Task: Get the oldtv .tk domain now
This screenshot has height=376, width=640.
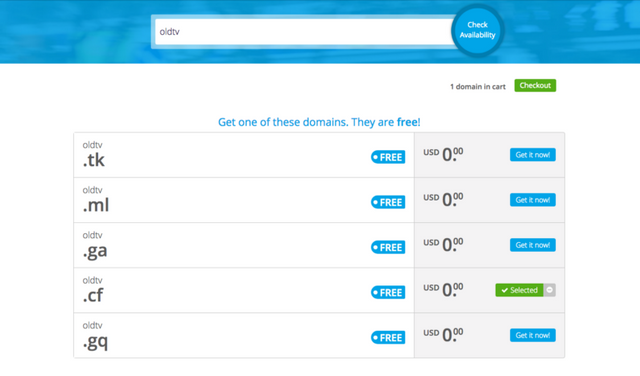Action: [532, 155]
